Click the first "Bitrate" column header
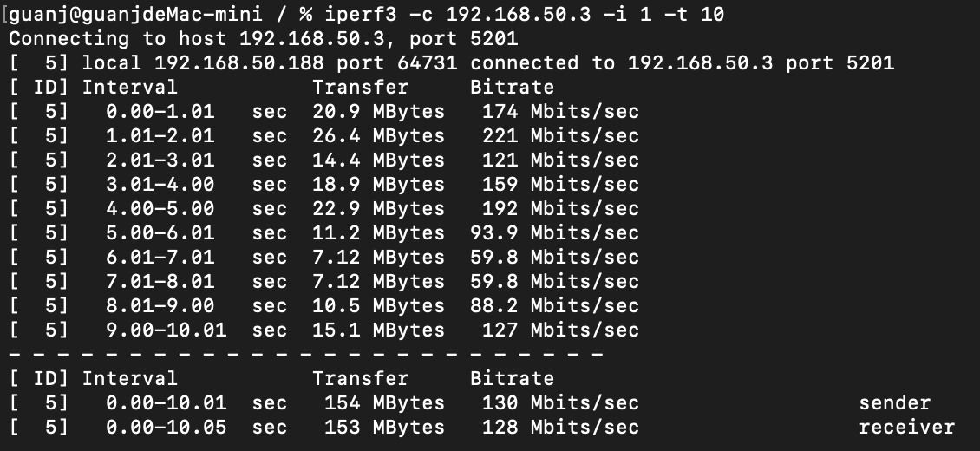This screenshot has width=980, height=451. click(512, 87)
